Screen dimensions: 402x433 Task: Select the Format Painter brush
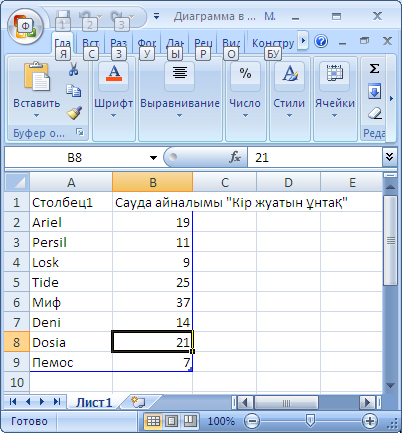coord(74,113)
